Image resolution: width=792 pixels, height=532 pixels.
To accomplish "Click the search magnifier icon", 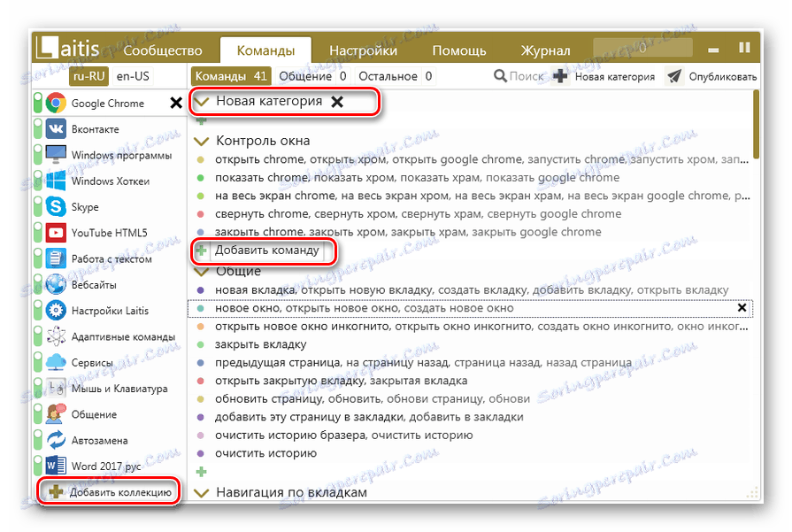I will (500, 76).
